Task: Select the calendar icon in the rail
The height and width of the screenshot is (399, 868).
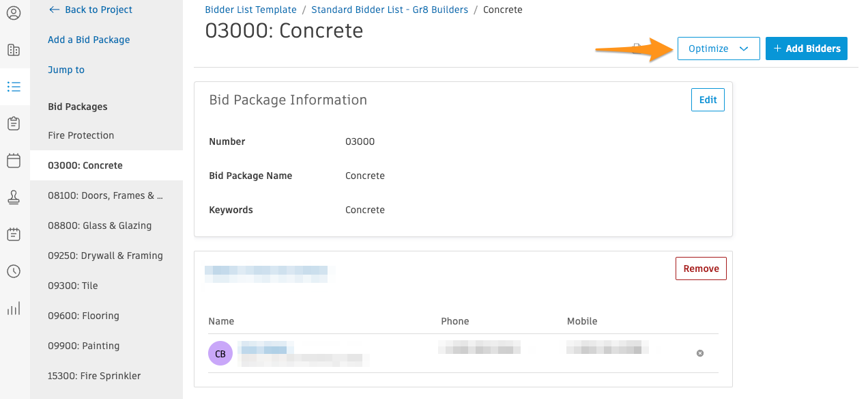Action: click(x=14, y=161)
